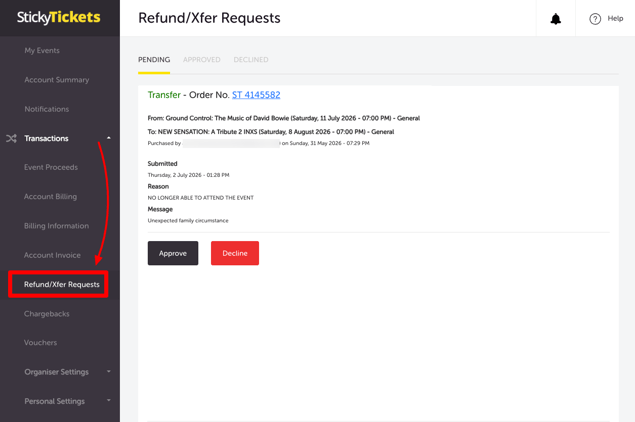Click submitted date 'Thursday, 2 July 2026'
The height and width of the screenshot is (422, 635).
click(174, 175)
